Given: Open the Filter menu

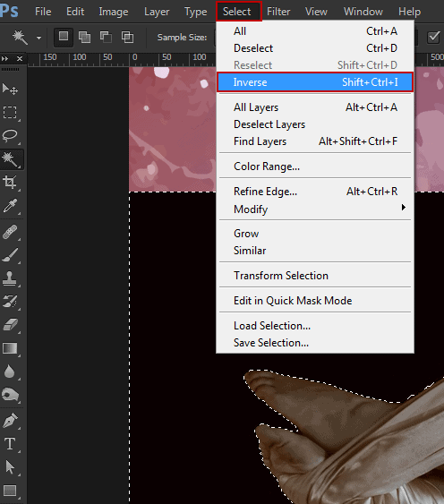Looking at the screenshot, I should [x=278, y=12].
